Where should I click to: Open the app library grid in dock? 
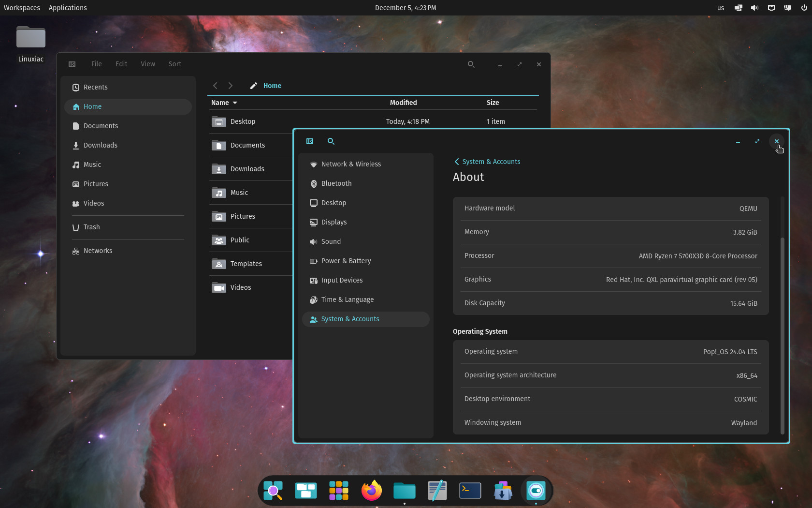point(339,491)
